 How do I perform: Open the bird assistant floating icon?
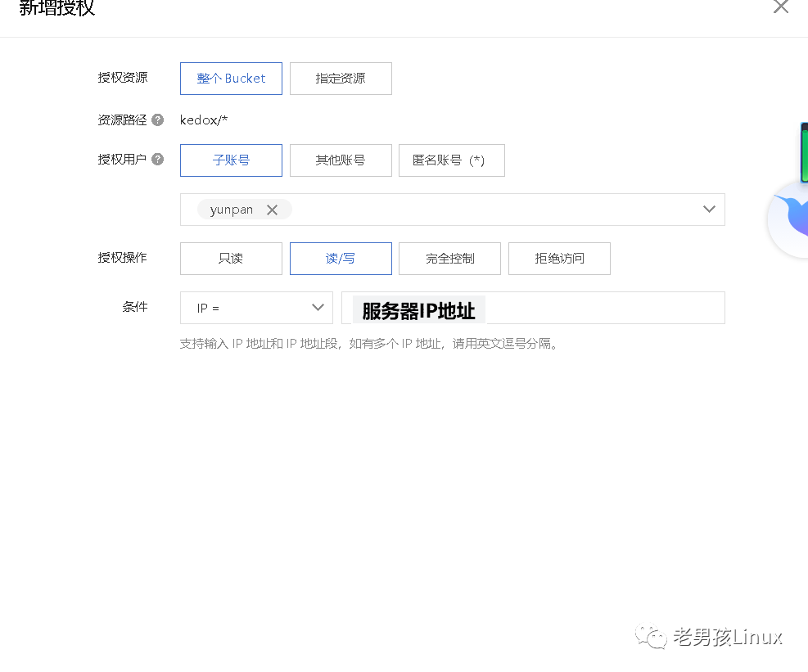coord(788,219)
